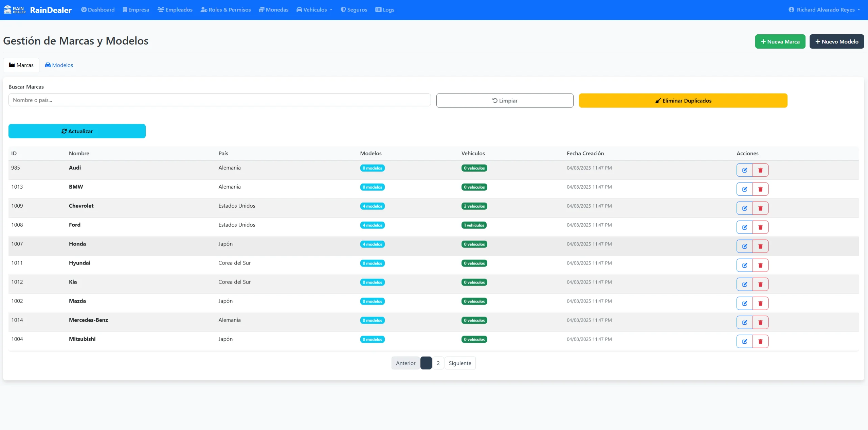The image size is (868, 430).
Task: Delete the Kia brand
Action: [760, 284]
